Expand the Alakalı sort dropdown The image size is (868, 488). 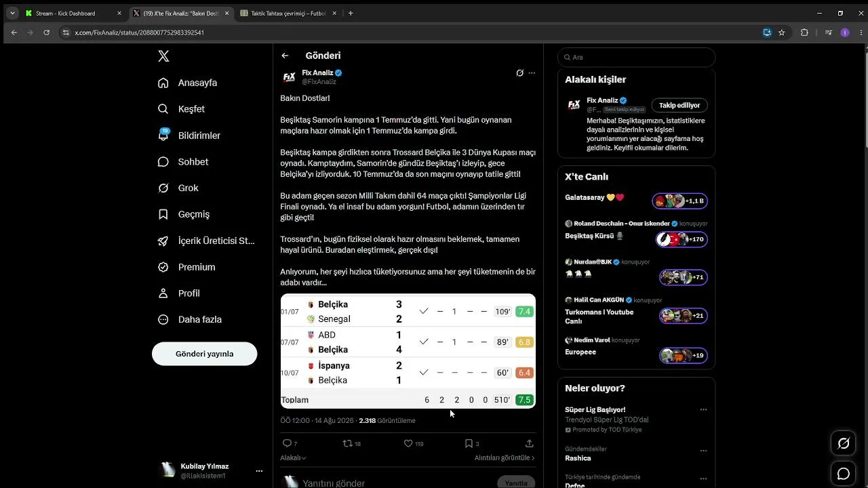tap(294, 458)
